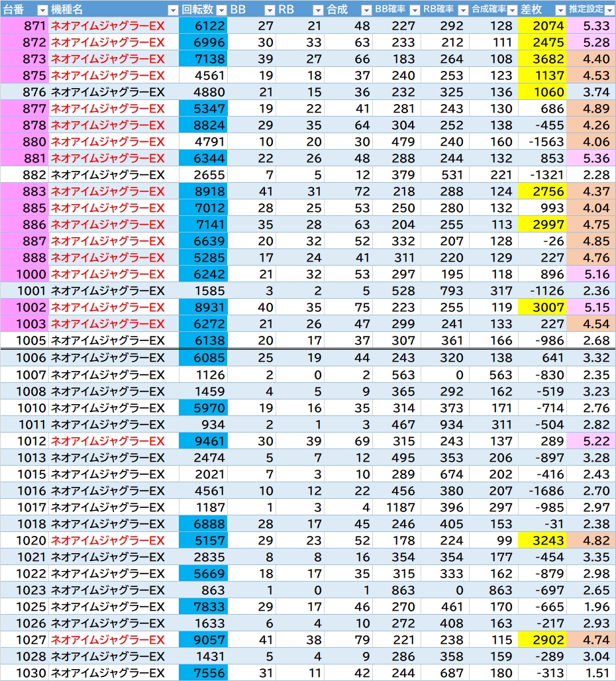Open the RB確率 filter dropdown

463,10
